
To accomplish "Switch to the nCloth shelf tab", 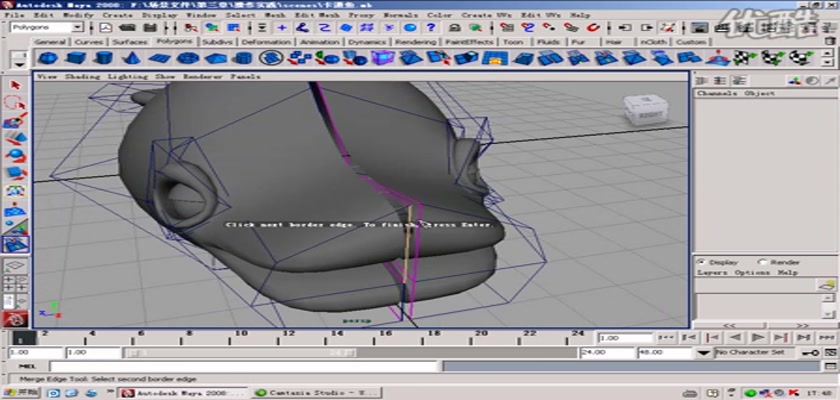I will [x=654, y=42].
